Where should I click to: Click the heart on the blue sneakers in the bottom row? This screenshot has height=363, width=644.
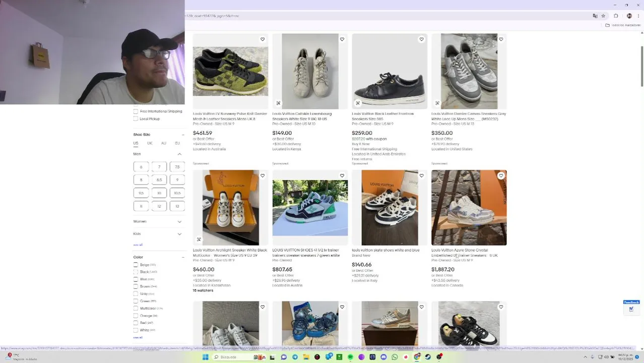pos(342,307)
